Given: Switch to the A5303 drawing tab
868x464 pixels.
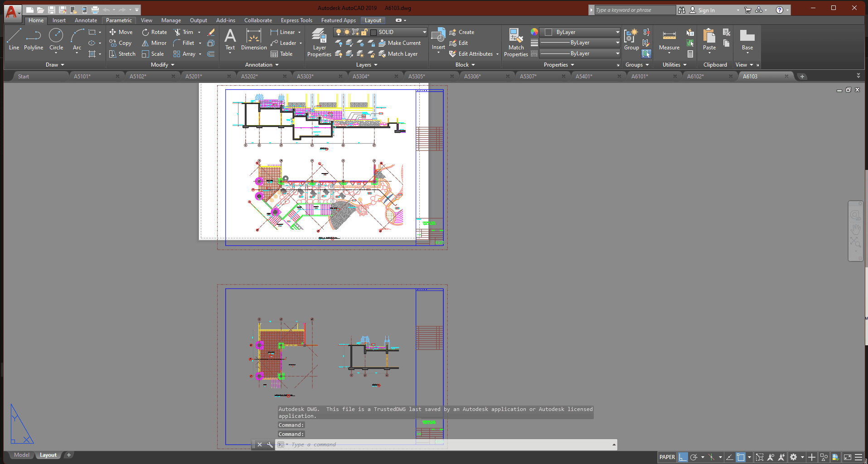Looking at the screenshot, I should click(x=305, y=76).
